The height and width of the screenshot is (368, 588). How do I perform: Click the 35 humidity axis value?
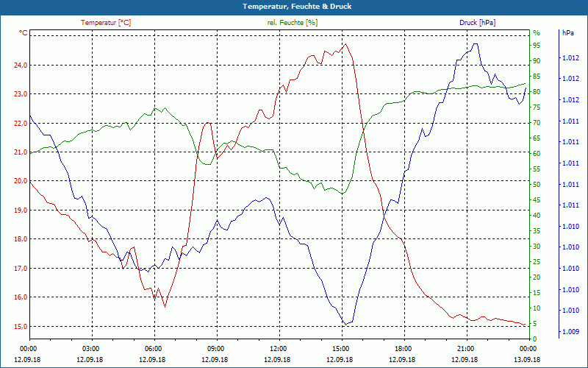point(537,231)
